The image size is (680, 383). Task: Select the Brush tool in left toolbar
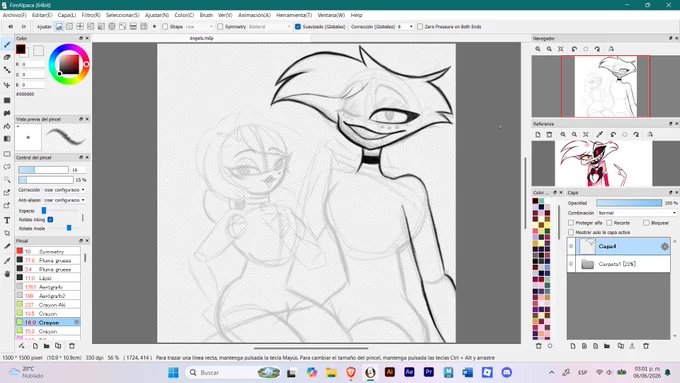(x=7, y=45)
